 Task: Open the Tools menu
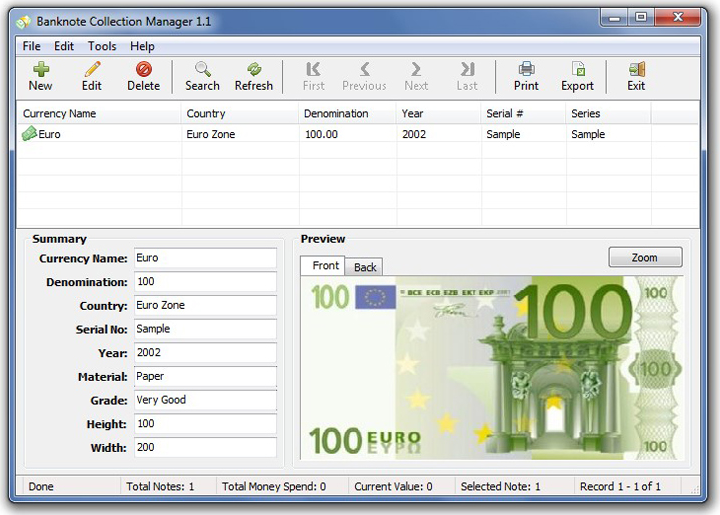[102, 46]
